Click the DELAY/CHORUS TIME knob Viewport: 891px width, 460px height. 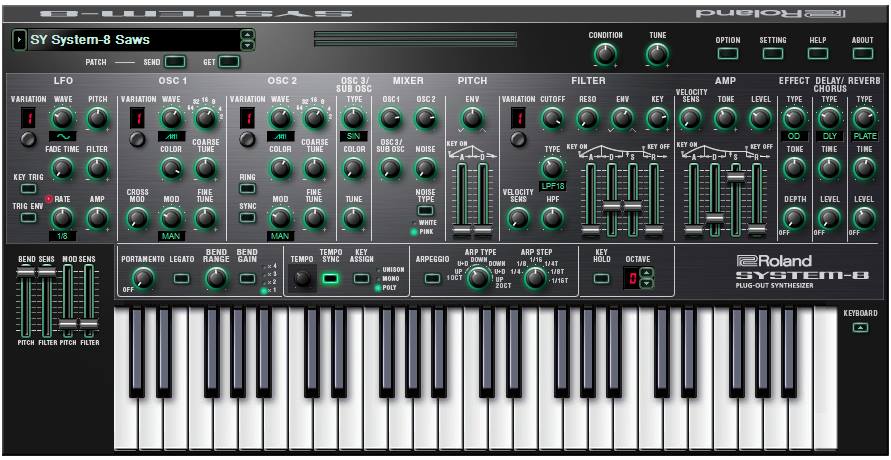829,168
